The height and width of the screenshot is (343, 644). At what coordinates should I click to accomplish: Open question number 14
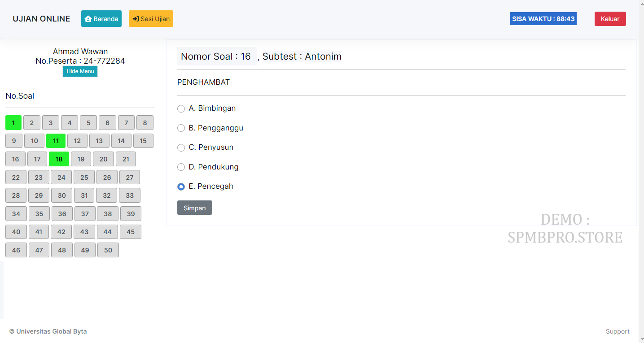point(121,141)
